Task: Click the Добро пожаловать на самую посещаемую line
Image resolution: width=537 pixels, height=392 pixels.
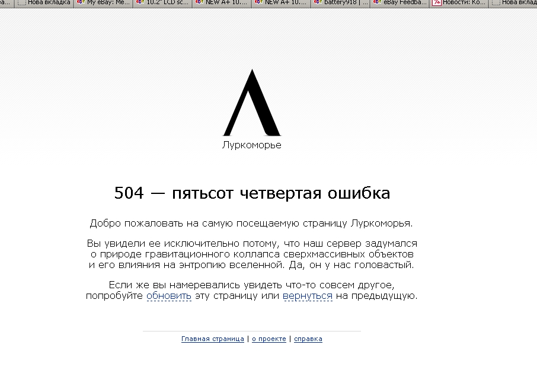Action: 251,224
